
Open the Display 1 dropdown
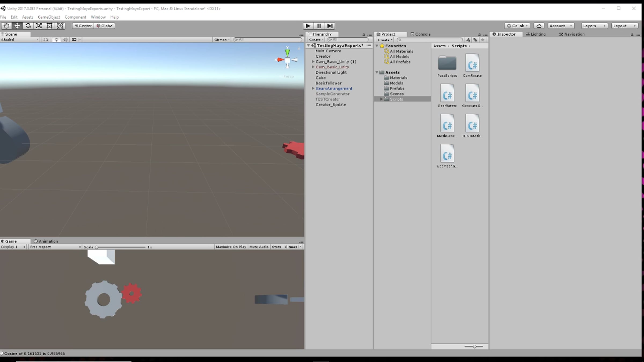(x=13, y=247)
